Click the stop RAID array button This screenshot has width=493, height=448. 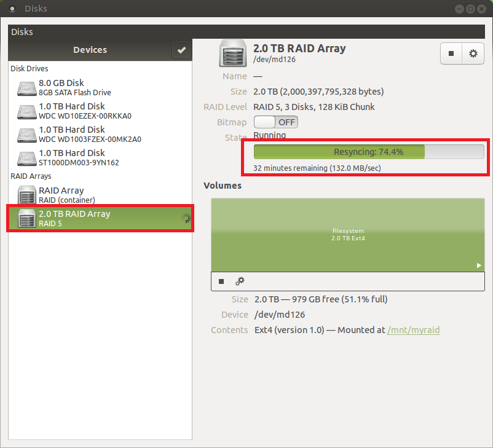click(451, 53)
